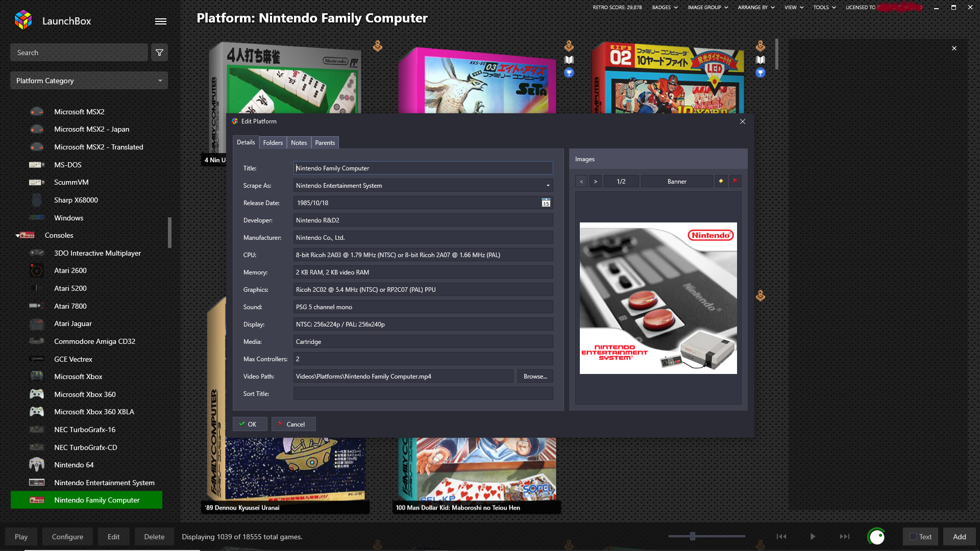Click the LaunchBox cube logo
Viewport: 980px width, 551px height.
pos(23,20)
